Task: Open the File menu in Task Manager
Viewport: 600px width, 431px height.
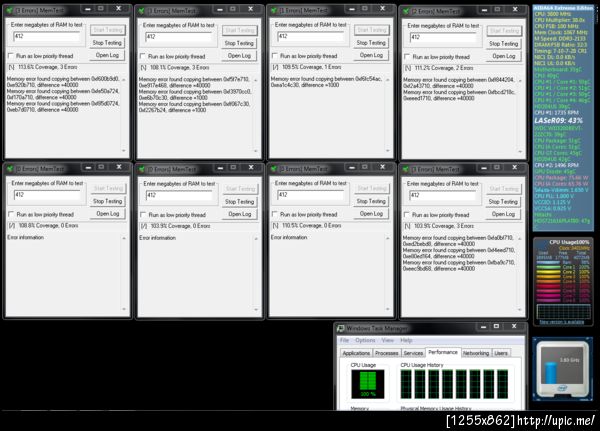Action: coord(344,340)
